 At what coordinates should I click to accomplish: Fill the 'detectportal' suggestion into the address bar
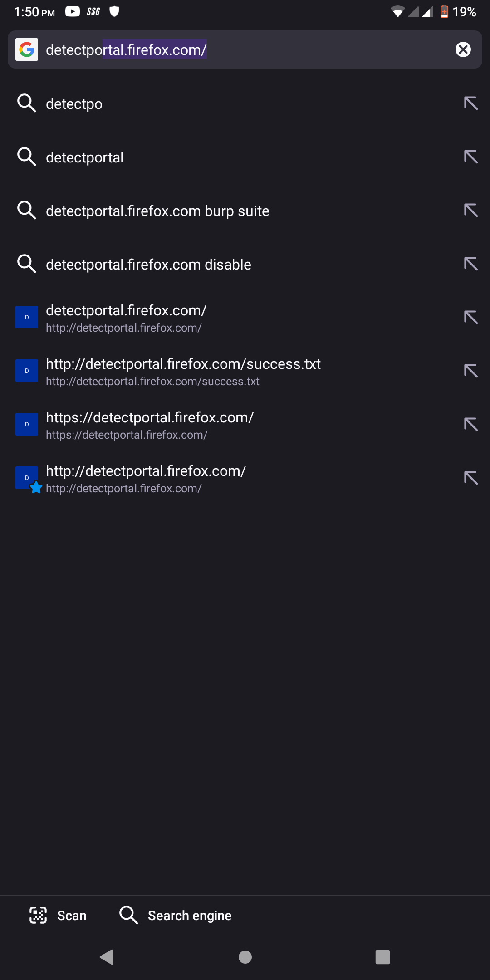click(x=470, y=157)
